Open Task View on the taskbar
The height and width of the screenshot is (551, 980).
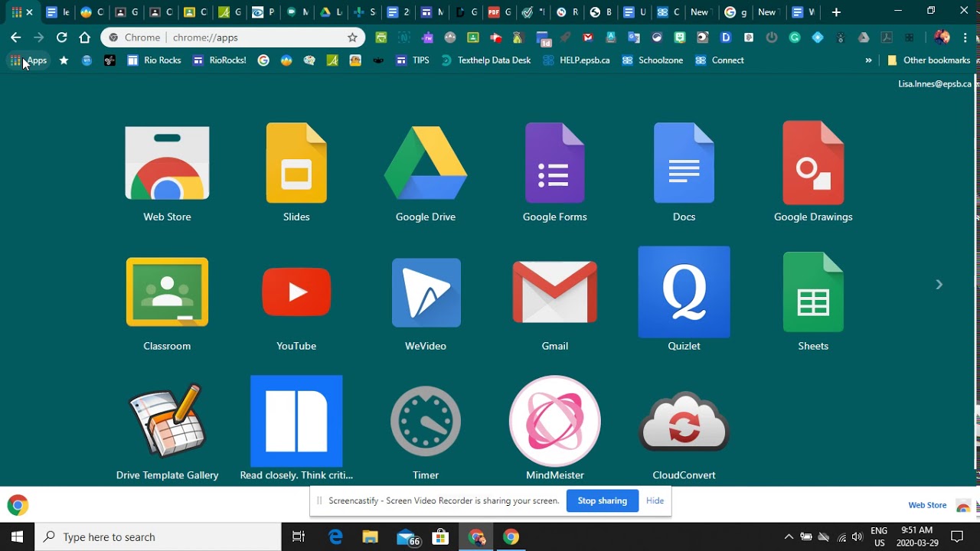(x=299, y=537)
